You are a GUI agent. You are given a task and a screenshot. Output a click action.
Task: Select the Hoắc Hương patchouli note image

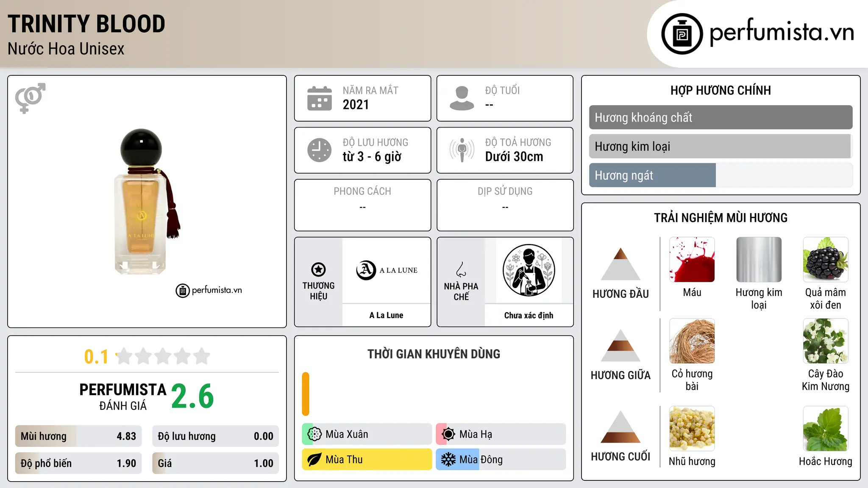point(826,429)
